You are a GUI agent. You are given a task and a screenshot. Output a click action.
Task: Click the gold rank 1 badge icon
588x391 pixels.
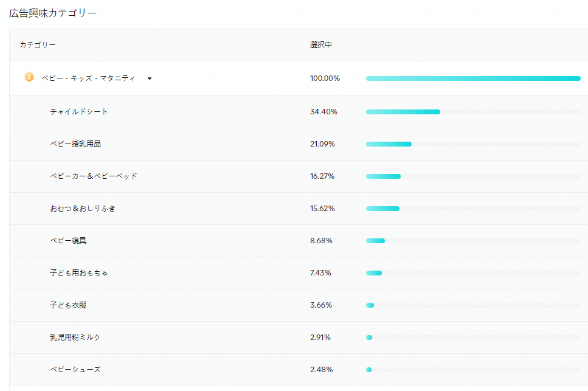[29, 77]
